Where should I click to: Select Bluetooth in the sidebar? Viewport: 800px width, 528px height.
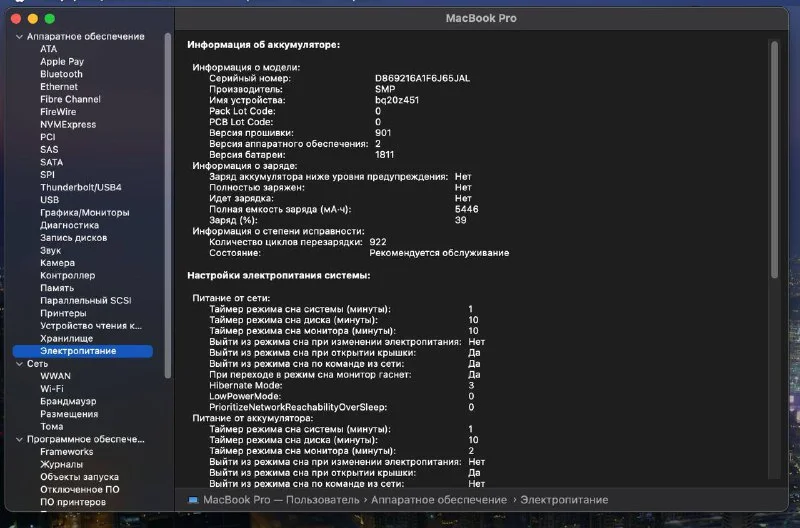[x=61, y=74]
